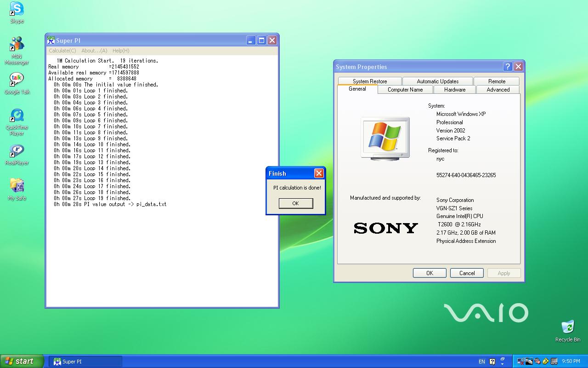Click 'Sony Corporation' text in System Properties
Viewport: 588px width, 368px height.
click(455, 200)
